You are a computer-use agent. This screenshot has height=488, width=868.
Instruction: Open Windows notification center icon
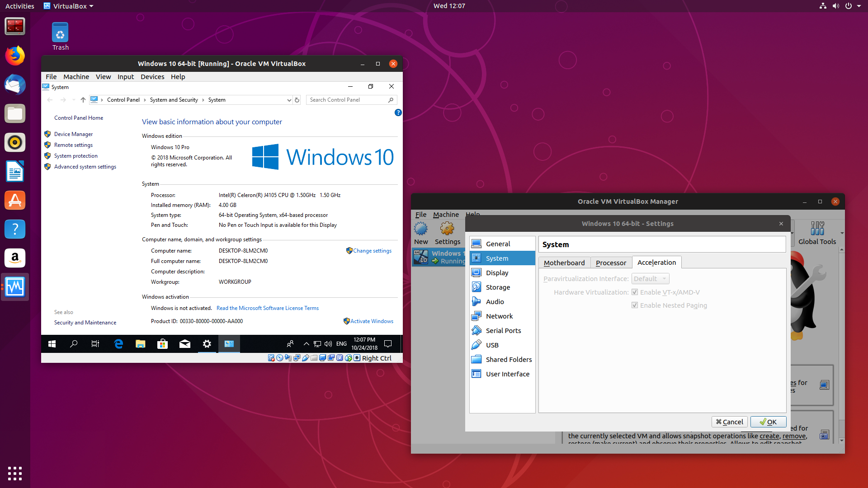[x=388, y=344]
